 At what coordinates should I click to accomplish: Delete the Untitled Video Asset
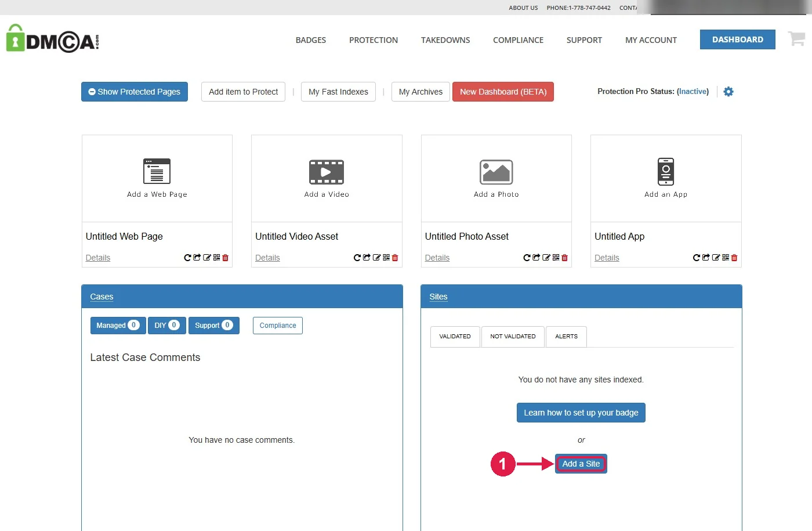tap(395, 258)
